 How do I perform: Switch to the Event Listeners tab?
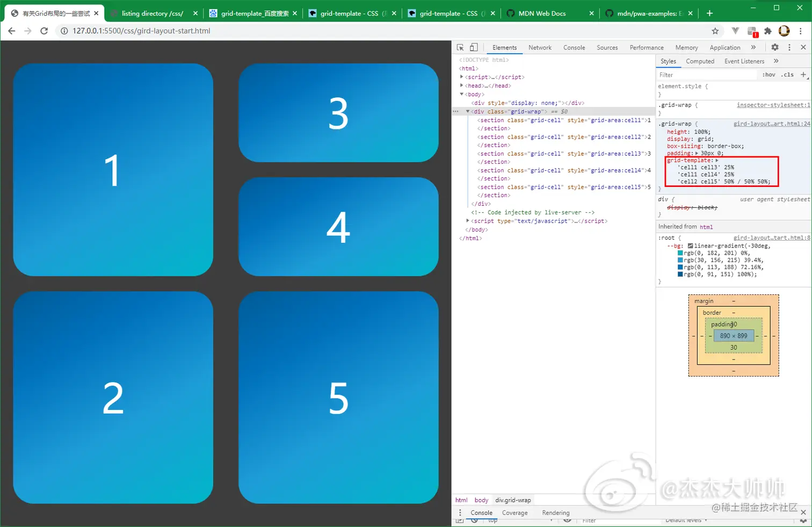(x=744, y=61)
